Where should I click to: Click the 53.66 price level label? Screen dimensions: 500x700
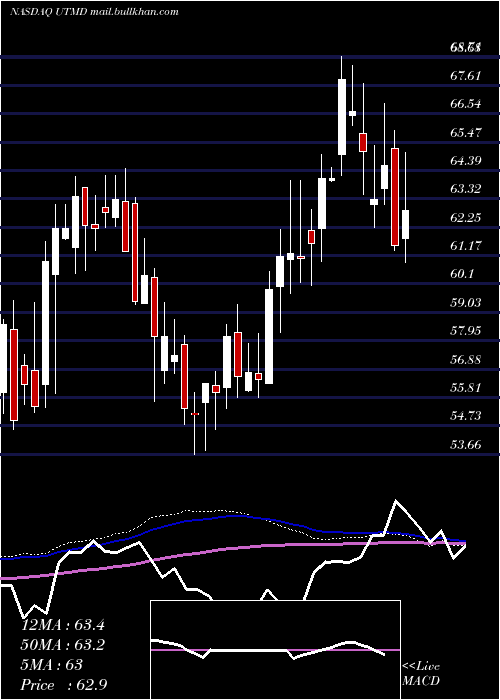[466, 445]
